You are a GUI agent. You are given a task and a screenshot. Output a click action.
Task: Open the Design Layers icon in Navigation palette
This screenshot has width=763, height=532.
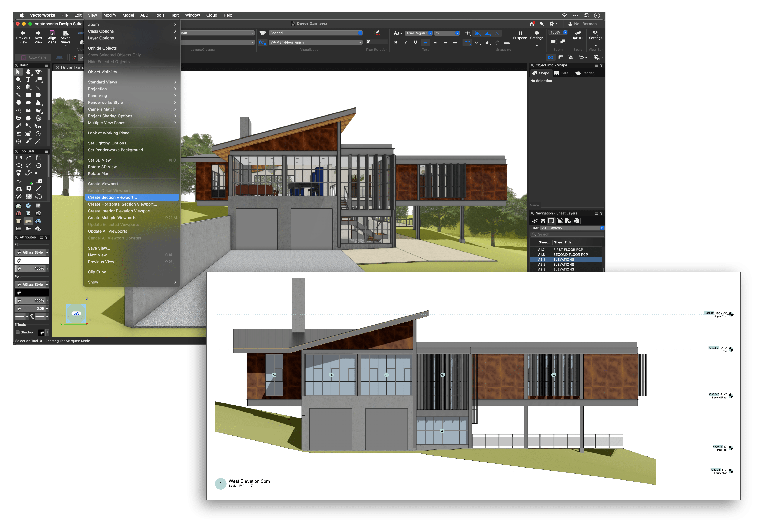[x=543, y=221]
